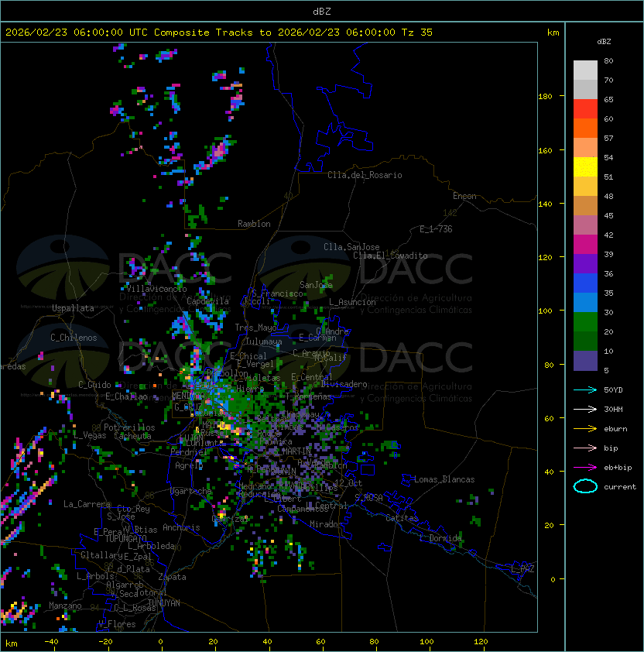Click the '-40' mark on the bottom axis

(51, 641)
